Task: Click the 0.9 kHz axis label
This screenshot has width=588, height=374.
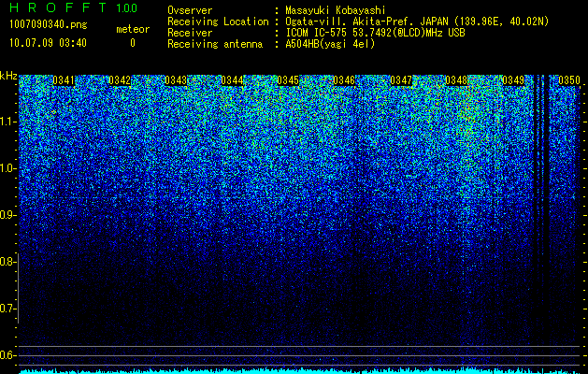Action: (7, 215)
